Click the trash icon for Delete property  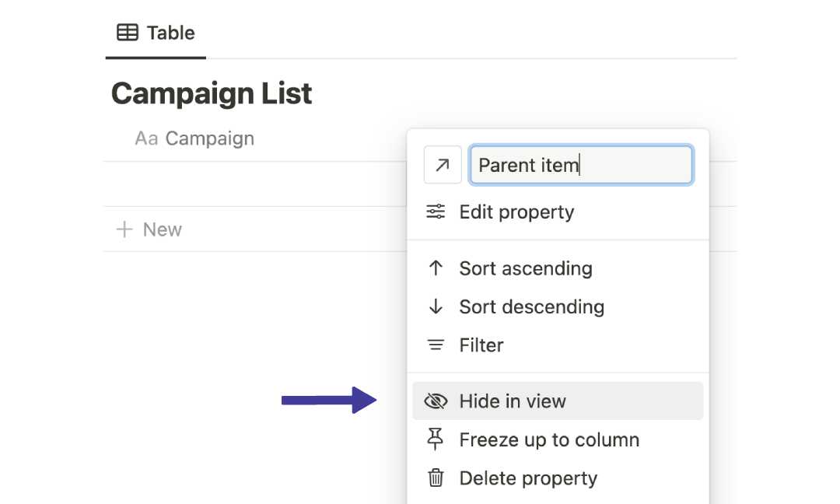click(436, 478)
